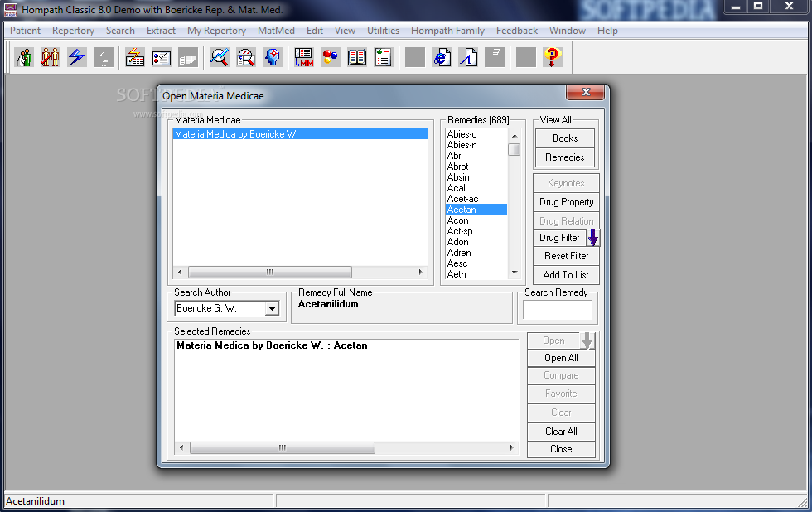Click the Internet Explorer page toolbar icon
812x512 pixels.
click(x=442, y=57)
